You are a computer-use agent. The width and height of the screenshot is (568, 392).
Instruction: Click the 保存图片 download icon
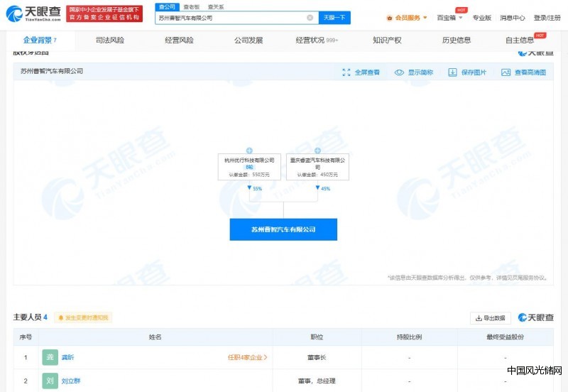tap(452, 72)
